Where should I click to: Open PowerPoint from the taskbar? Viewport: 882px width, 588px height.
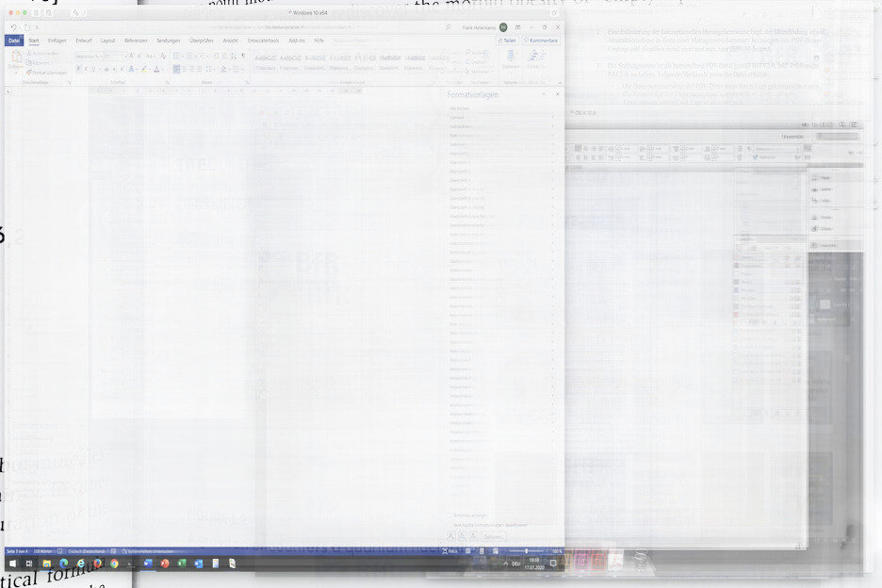[165, 563]
